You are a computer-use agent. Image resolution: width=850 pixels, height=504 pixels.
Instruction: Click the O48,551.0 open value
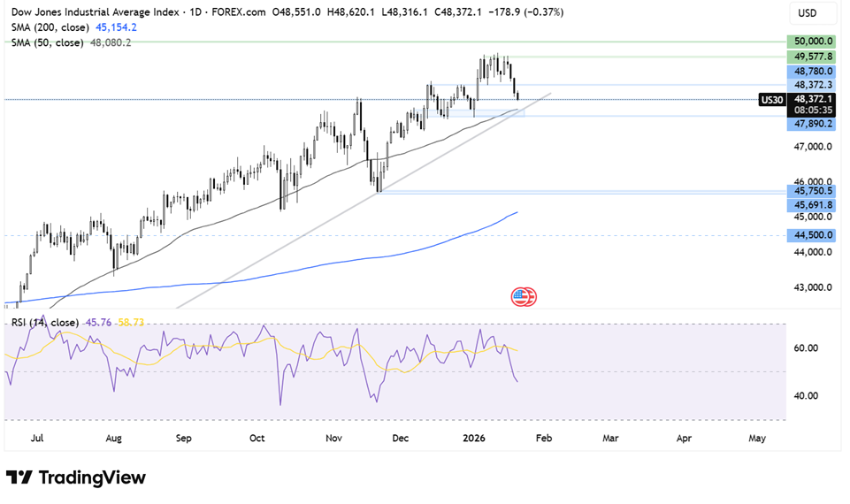pos(296,11)
